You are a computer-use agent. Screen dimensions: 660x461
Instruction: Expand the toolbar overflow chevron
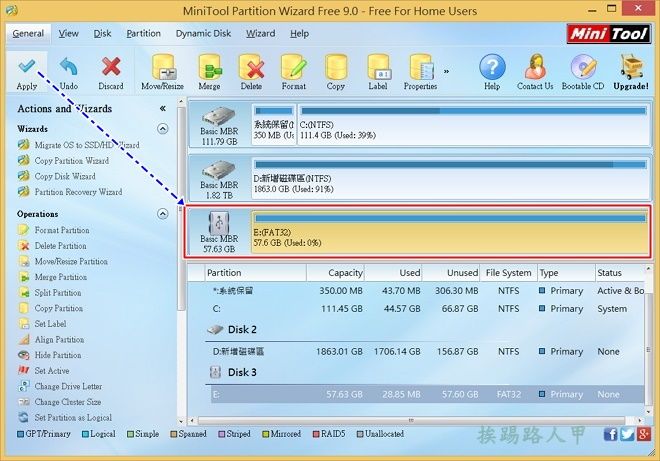click(446, 72)
